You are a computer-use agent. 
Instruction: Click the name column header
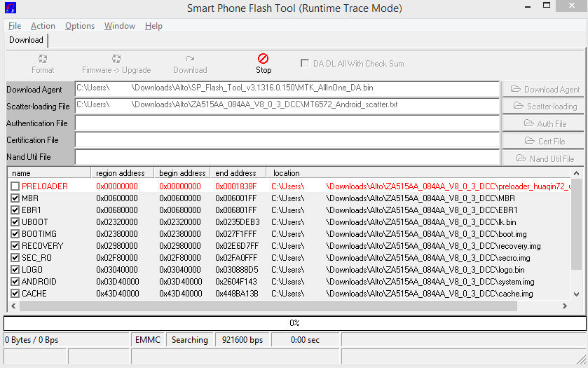tap(49, 173)
